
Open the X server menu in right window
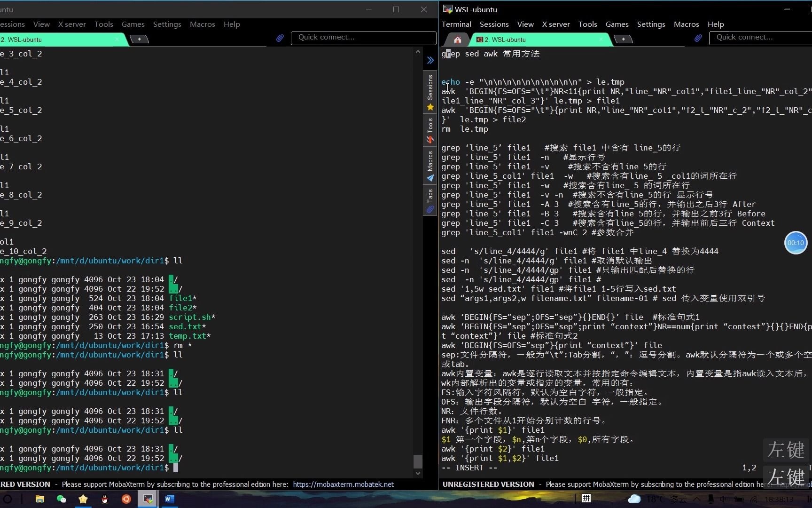(556, 24)
